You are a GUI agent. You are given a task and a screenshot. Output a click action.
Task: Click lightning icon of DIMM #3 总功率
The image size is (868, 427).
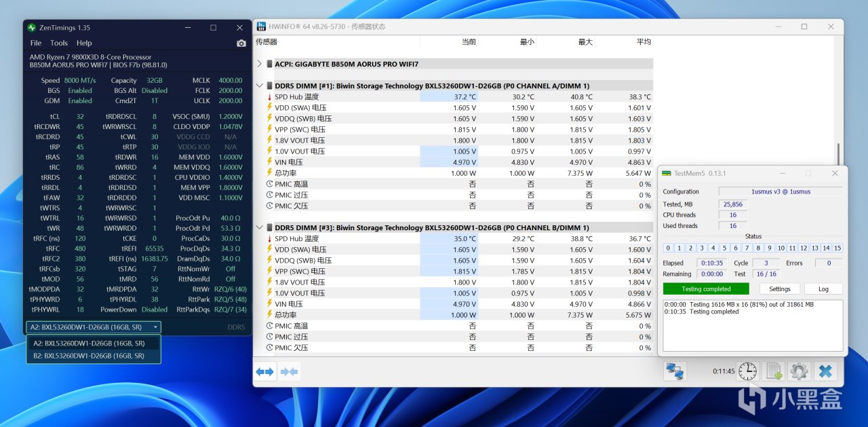point(269,315)
